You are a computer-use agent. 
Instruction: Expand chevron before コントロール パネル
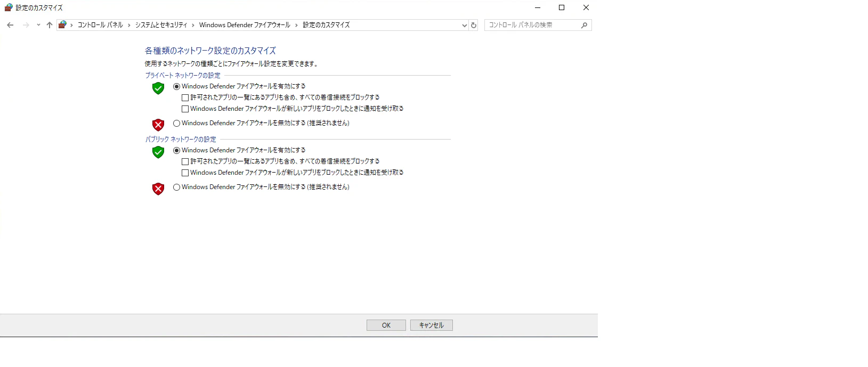pos(72,25)
